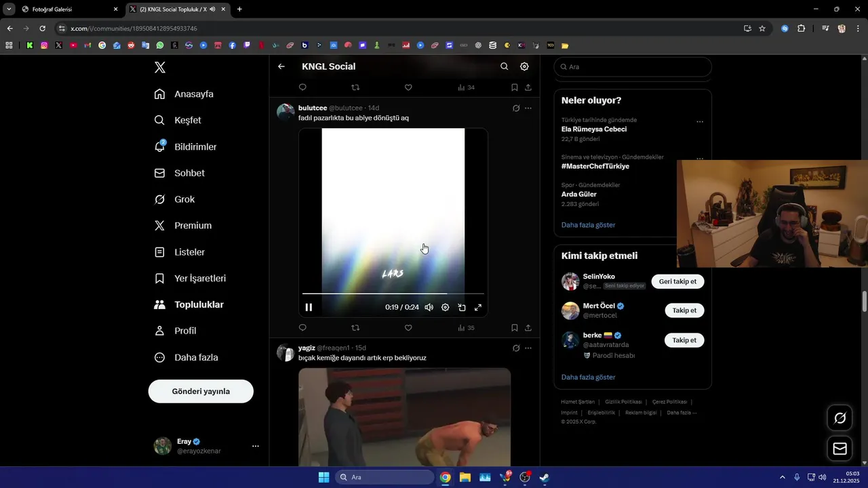Click Geri takip et for SelinYoko
The height and width of the screenshot is (488, 868).
pyautogui.click(x=677, y=281)
